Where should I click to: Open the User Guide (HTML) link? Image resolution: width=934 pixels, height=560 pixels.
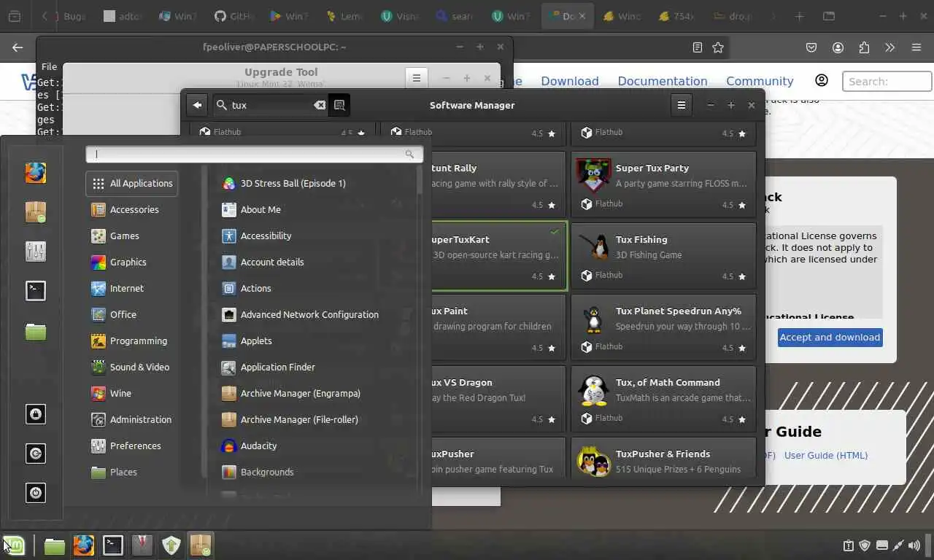click(x=826, y=455)
